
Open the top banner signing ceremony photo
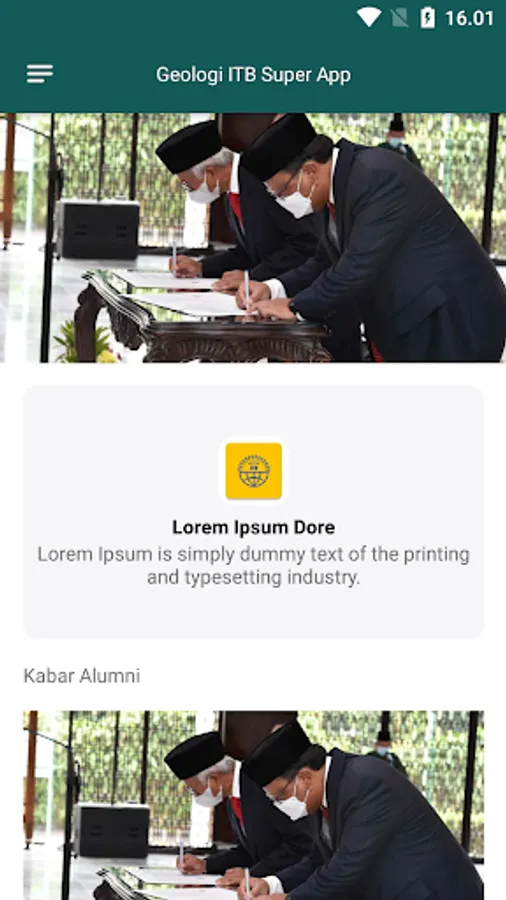tap(253, 238)
